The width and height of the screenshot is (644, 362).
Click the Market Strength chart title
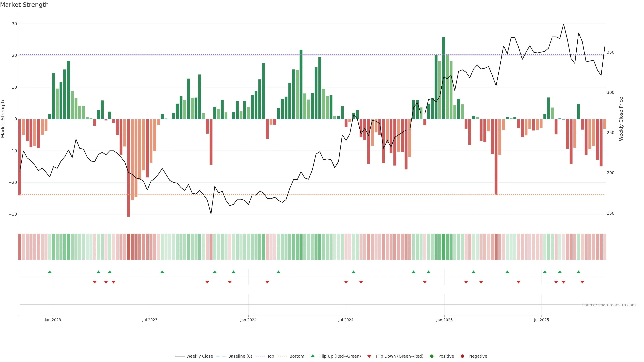click(24, 5)
